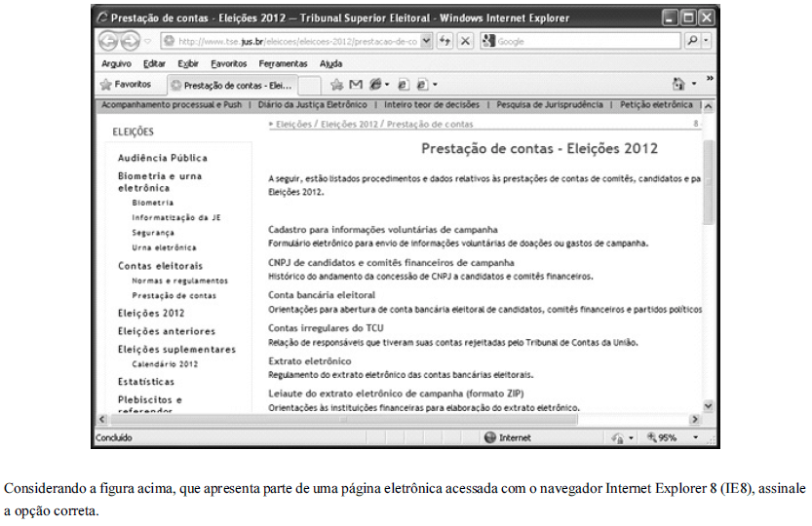Open Biometria e urna eletrônica sidebar item

click(160, 182)
